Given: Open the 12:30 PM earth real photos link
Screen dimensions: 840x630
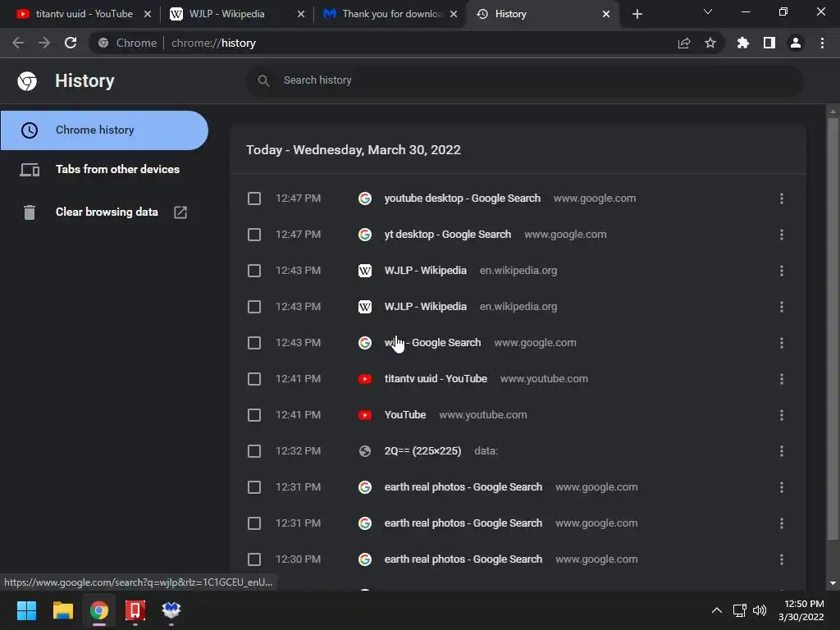Looking at the screenshot, I should click(463, 559).
